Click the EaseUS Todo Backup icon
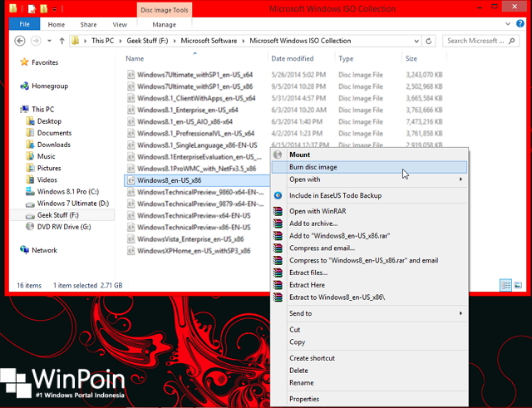 coord(278,195)
